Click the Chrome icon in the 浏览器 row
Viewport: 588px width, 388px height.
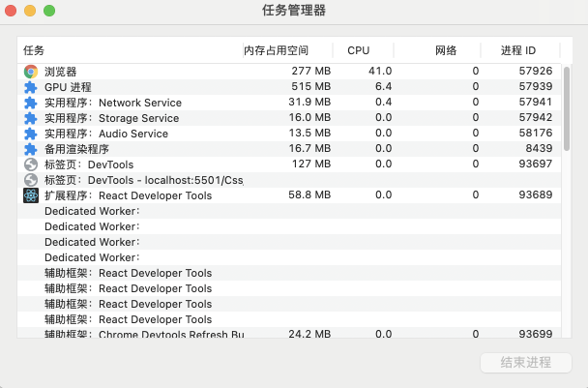[x=31, y=72]
